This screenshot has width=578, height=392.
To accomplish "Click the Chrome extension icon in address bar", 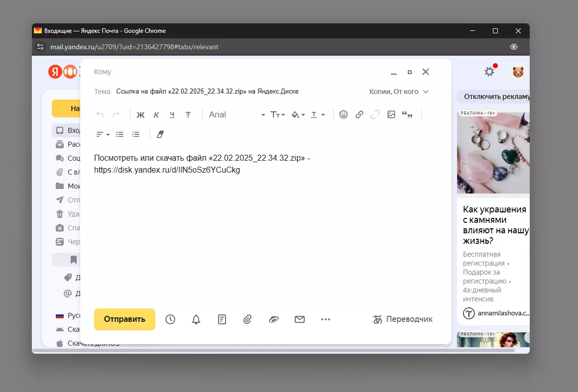I will tap(514, 47).
